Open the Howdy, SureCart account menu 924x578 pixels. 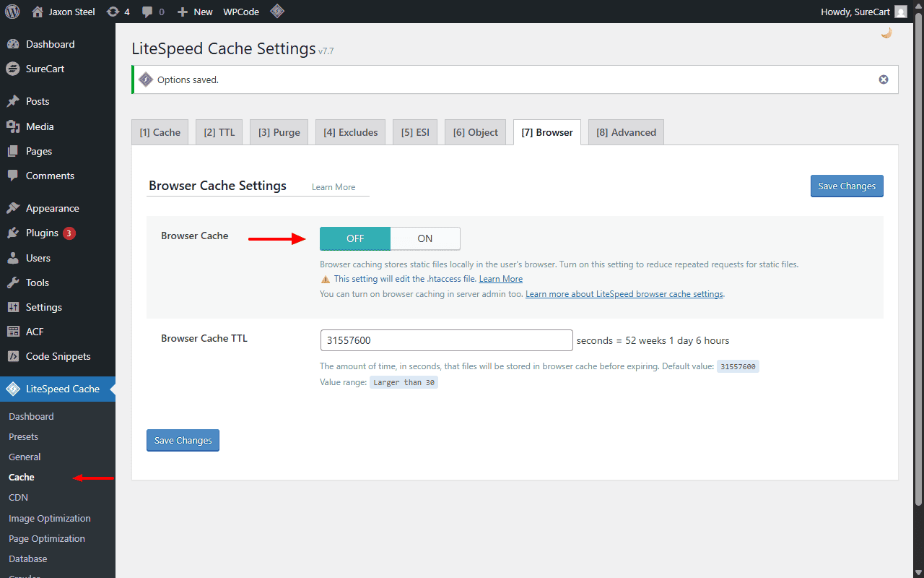pyautogui.click(x=864, y=12)
